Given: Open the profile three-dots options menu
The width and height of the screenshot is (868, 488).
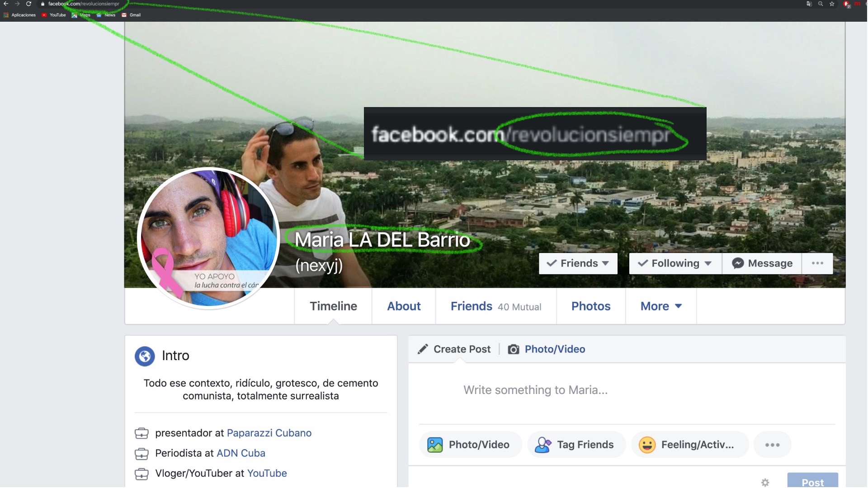Looking at the screenshot, I should 817,263.
